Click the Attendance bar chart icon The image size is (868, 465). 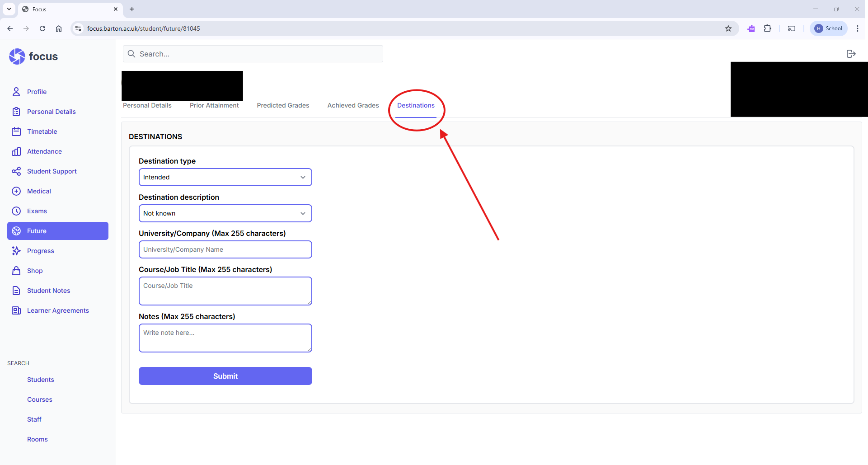click(x=16, y=151)
